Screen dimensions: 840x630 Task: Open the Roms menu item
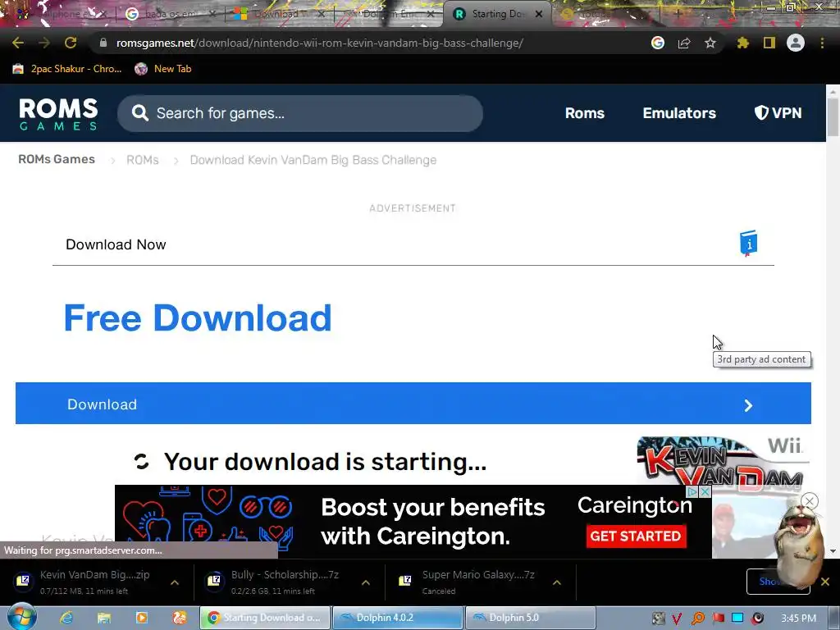point(584,113)
